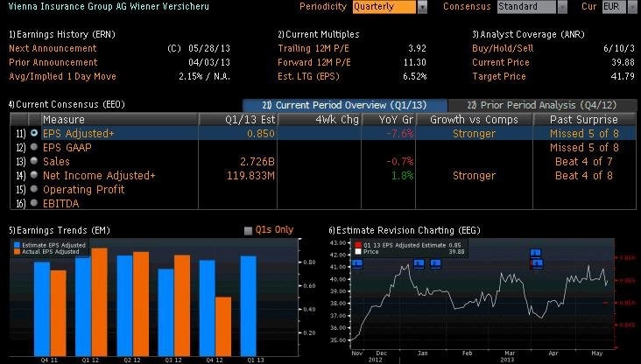Click the Consensus dropdown arrow button

(562, 7)
